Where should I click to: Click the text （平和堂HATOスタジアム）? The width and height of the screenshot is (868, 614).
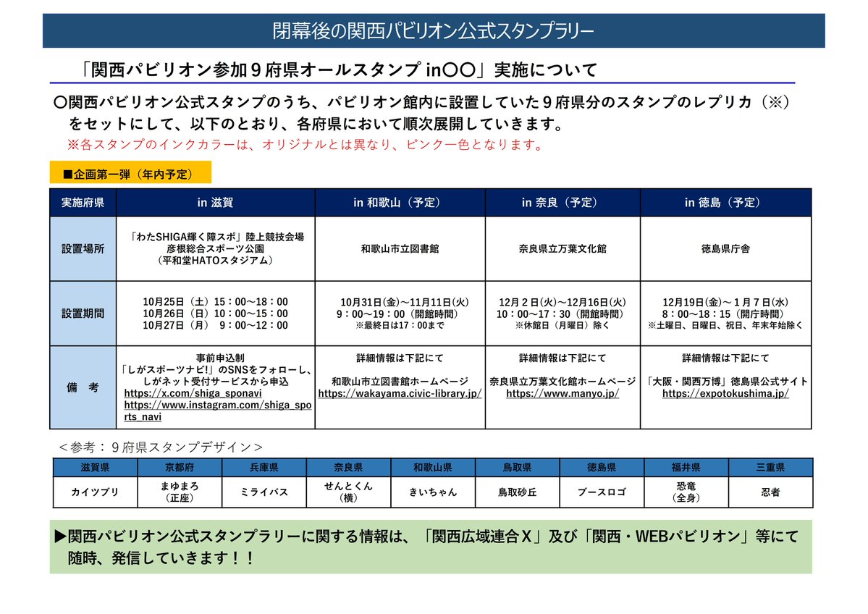(215, 260)
